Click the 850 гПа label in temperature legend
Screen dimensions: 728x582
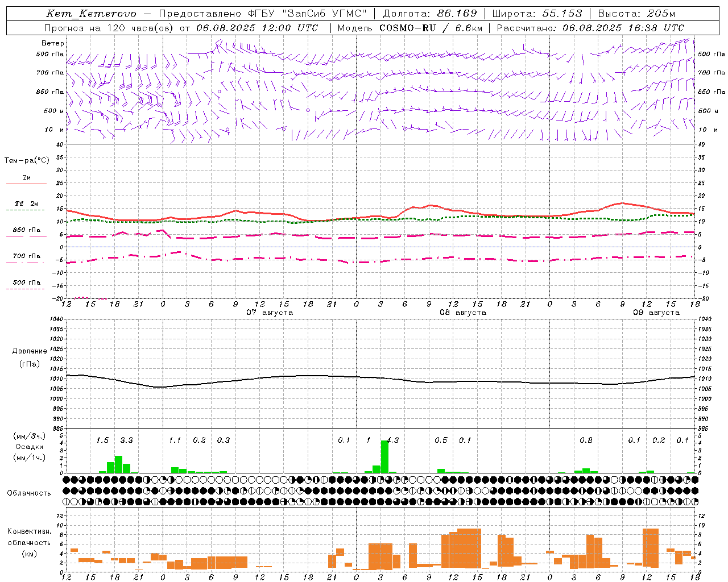coord(27,230)
